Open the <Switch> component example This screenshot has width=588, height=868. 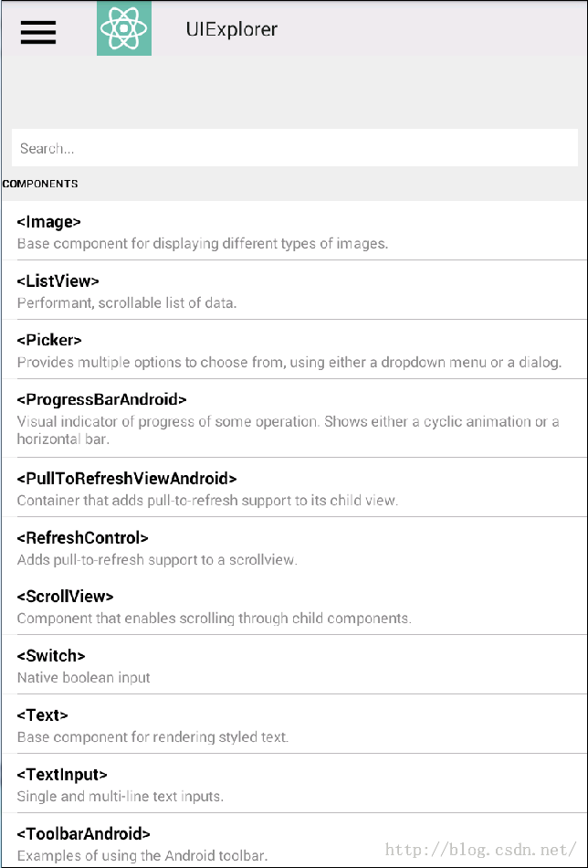[294, 665]
